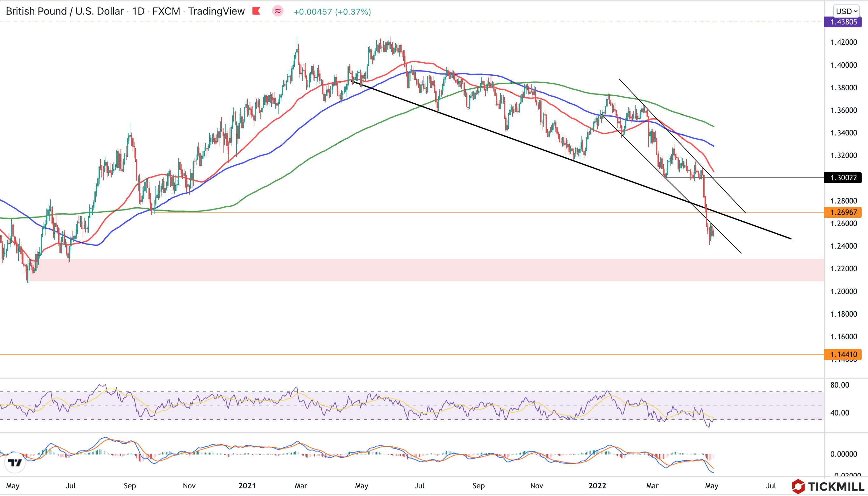This screenshot has height=496, width=868.
Task: Click the British Pound / U.S. Dollar title
Action: pos(65,11)
